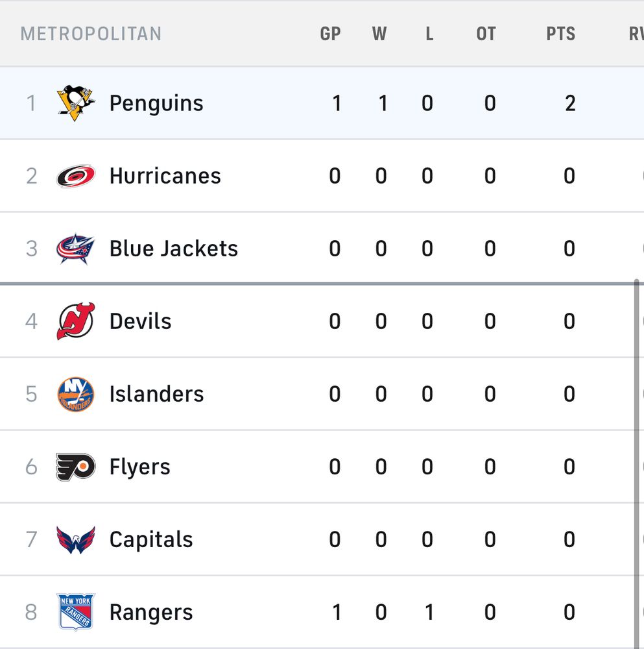The image size is (644, 649).
Task: Sort standings by PTS column header
Action: pyautogui.click(x=560, y=34)
